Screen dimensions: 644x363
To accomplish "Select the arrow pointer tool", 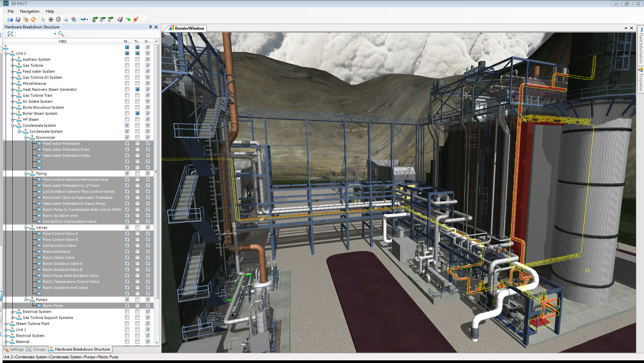I will [43, 20].
